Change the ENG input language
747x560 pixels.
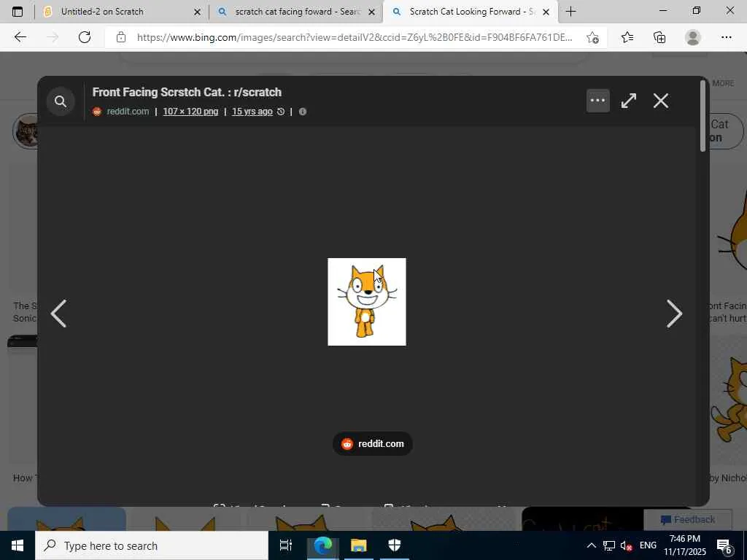(x=648, y=545)
